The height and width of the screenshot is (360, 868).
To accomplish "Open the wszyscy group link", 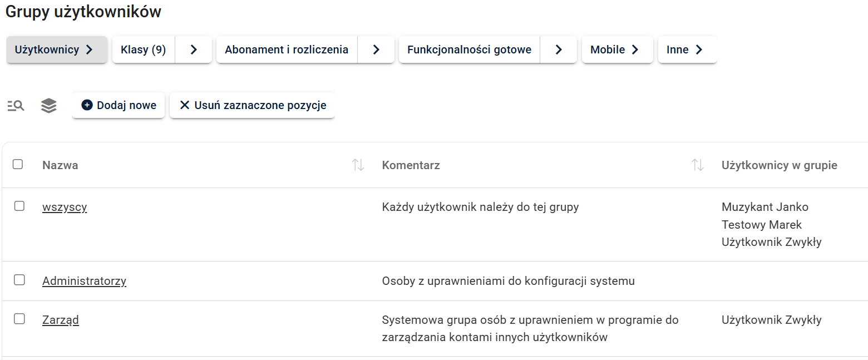I will tap(65, 208).
